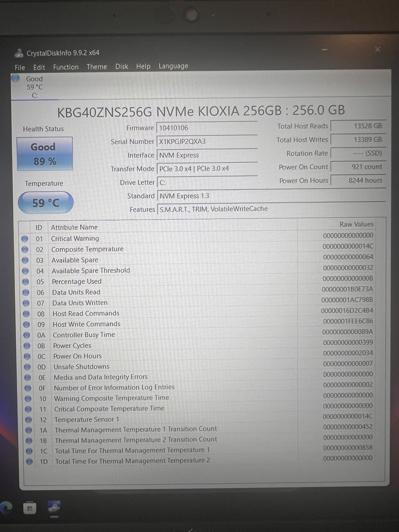Click Total Host Reads value 13528 GB
The height and width of the screenshot is (532, 399).
click(x=358, y=126)
